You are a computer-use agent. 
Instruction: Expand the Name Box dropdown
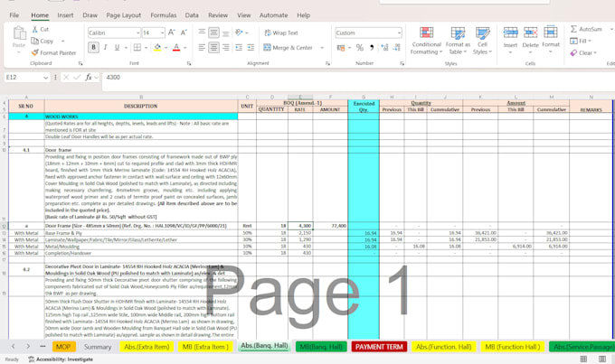coord(45,78)
